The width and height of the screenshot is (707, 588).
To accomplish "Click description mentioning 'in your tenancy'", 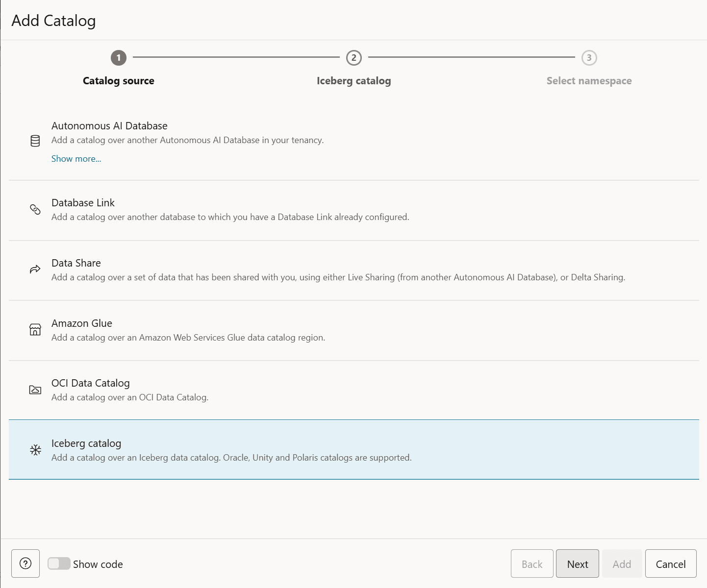I will click(188, 140).
